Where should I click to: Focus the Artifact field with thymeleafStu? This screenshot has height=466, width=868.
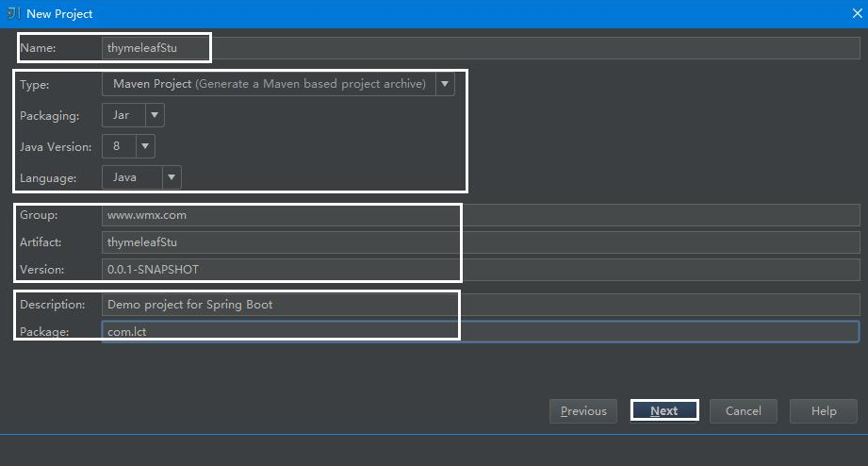pyautogui.click(x=481, y=242)
